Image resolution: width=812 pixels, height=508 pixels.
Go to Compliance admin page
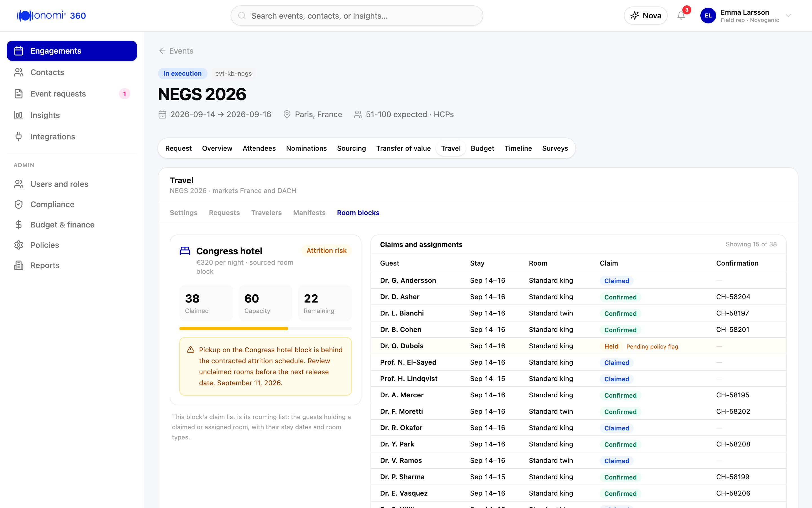click(72, 204)
